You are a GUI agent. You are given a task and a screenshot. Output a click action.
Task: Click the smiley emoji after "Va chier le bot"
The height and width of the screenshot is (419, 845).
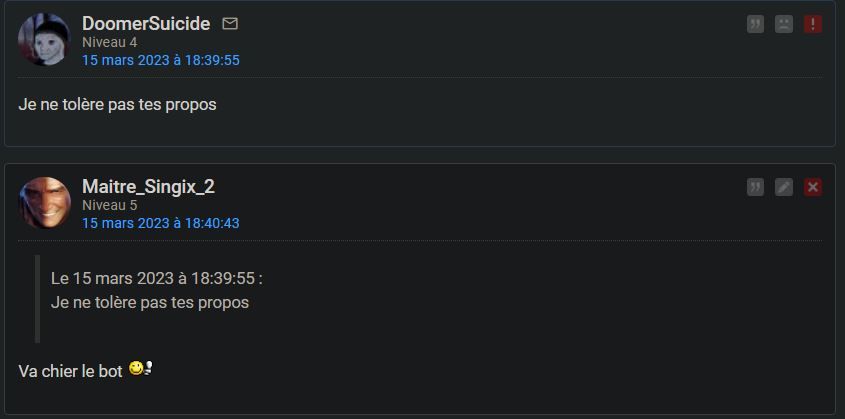(x=140, y=371)
